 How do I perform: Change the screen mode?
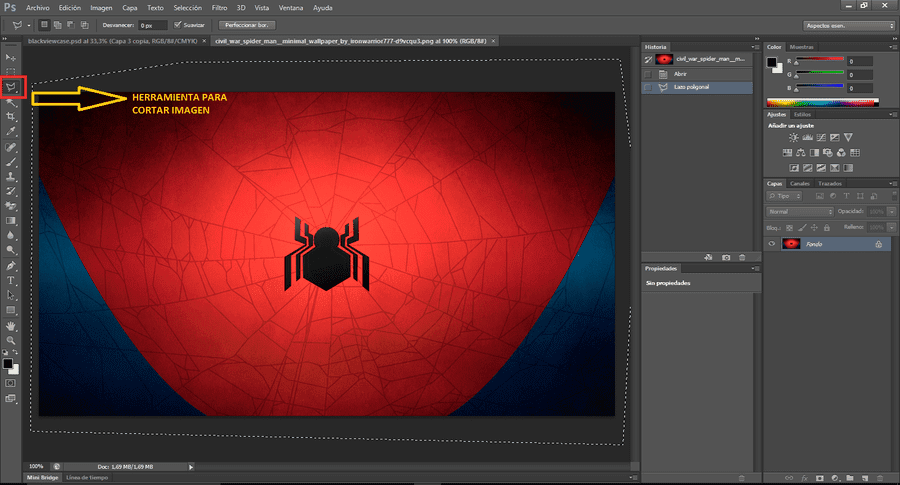tap(11, 398)
